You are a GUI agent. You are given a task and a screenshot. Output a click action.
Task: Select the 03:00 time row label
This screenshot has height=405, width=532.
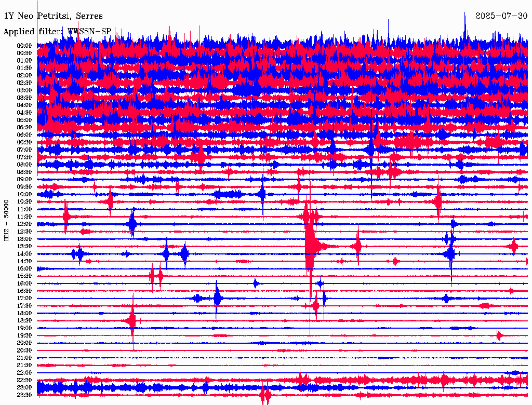click(24, 90)
